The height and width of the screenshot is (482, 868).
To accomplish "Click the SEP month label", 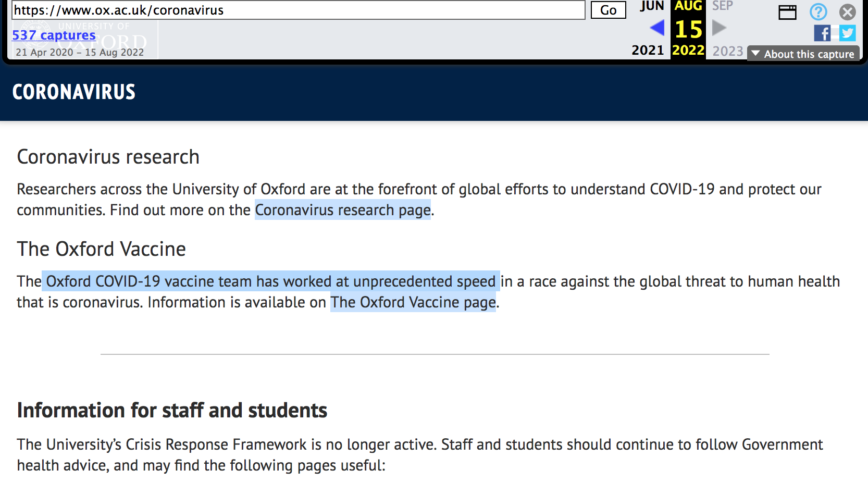I will point(722,6).
